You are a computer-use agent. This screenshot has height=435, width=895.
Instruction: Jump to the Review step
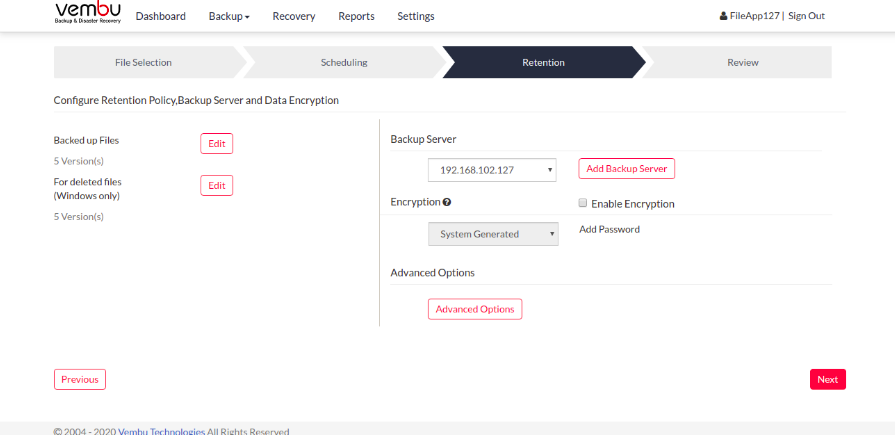click(x=743, y=62)
